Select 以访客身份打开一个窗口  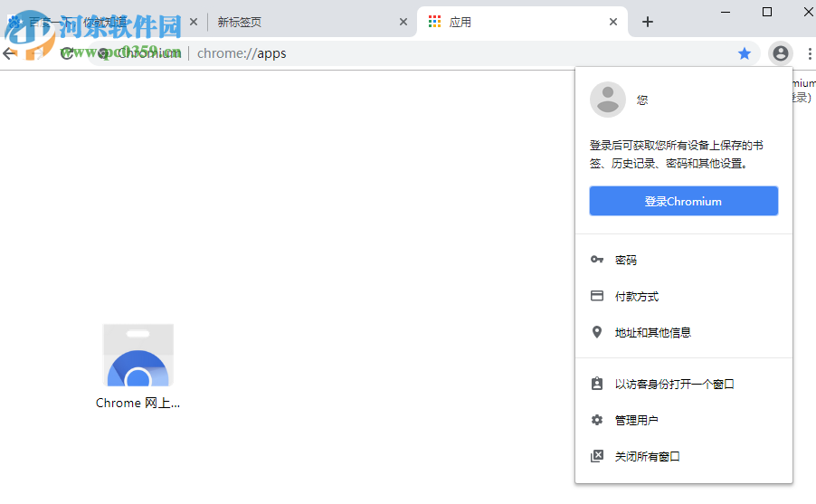tap(683, 384)
